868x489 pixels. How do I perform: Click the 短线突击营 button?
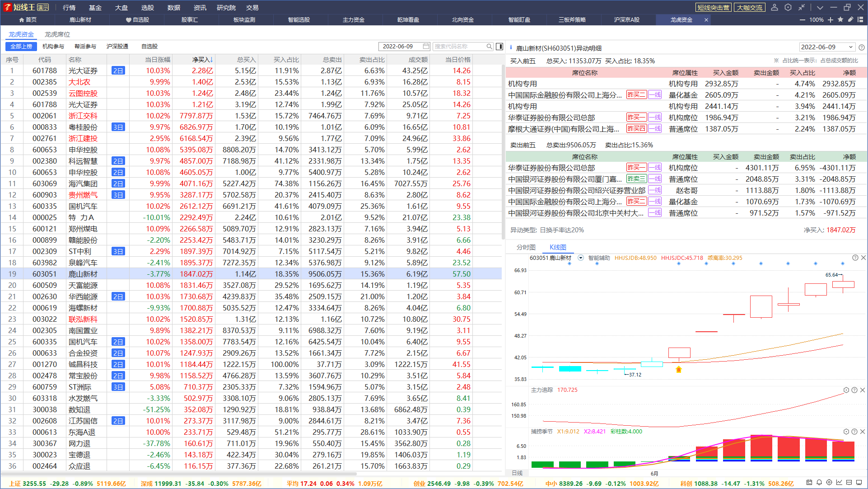point(714,8)
